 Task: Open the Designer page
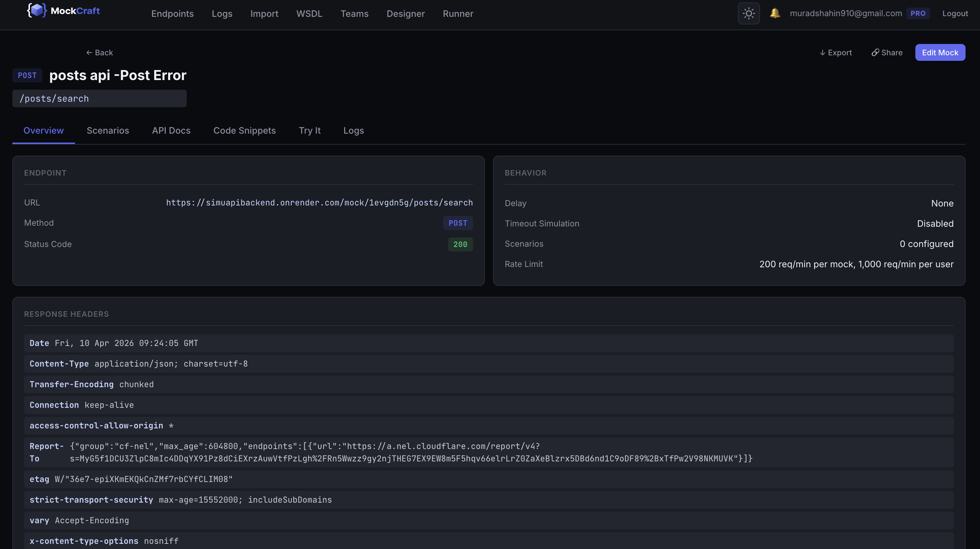point(405,14)
